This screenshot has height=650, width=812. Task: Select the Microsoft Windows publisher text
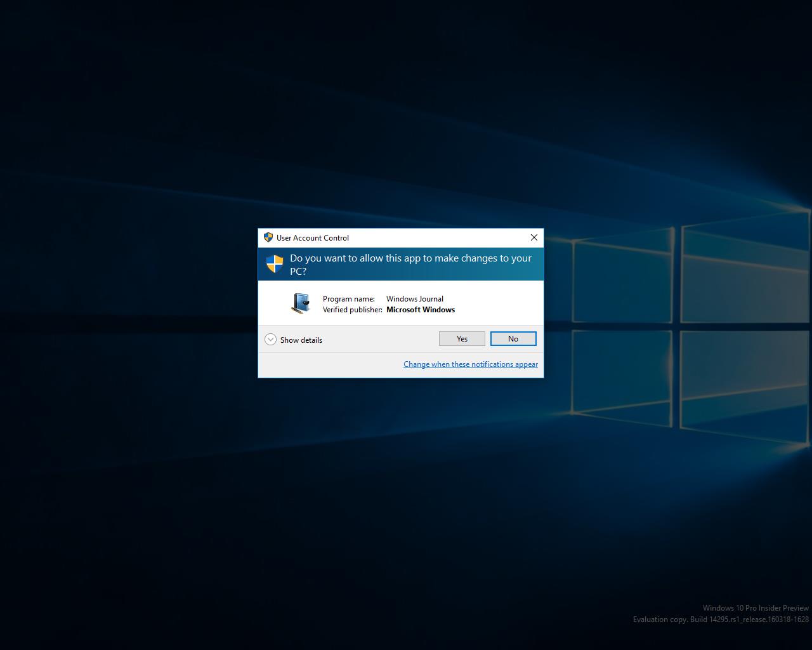point(421,310)
